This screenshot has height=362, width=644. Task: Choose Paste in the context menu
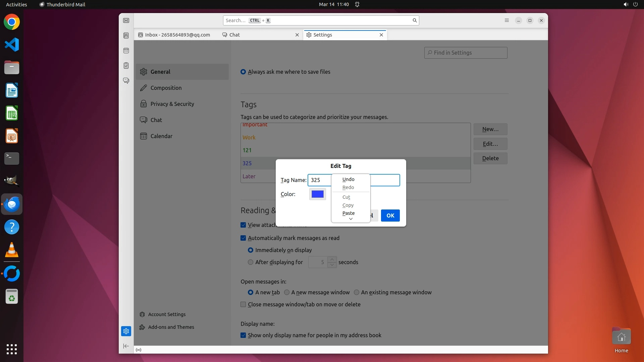tap(348, 213)
